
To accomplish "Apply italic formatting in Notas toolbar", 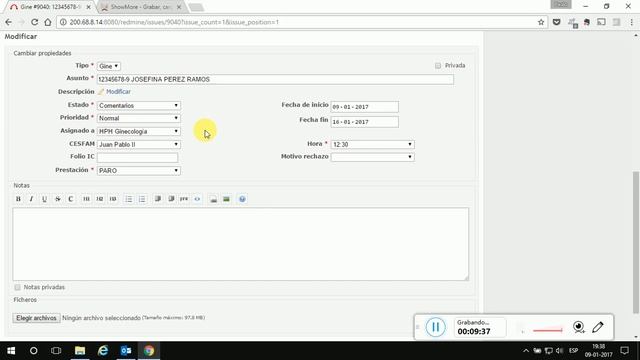I will coord(31,199).
